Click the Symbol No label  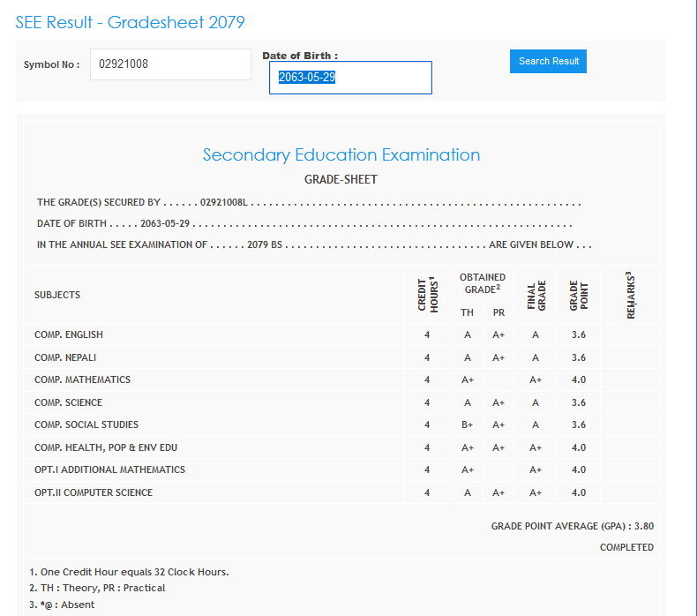tap(51, 65)
